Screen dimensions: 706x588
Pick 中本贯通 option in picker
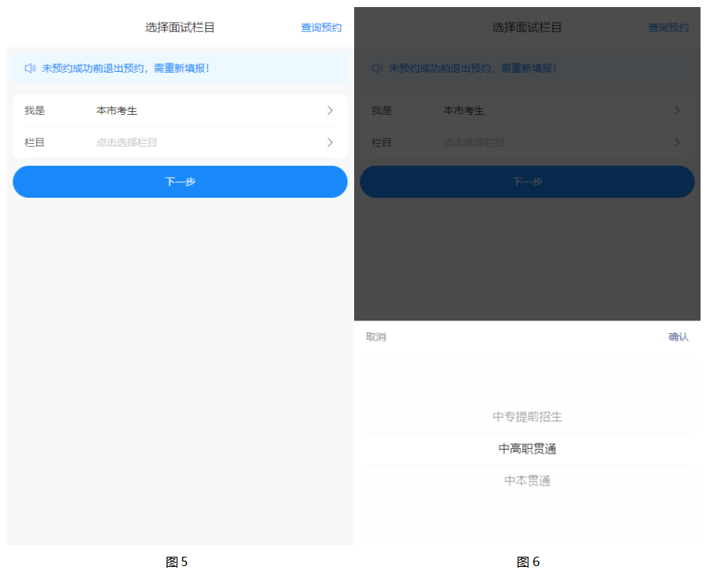pyautogui.click(x=527, y=481)
